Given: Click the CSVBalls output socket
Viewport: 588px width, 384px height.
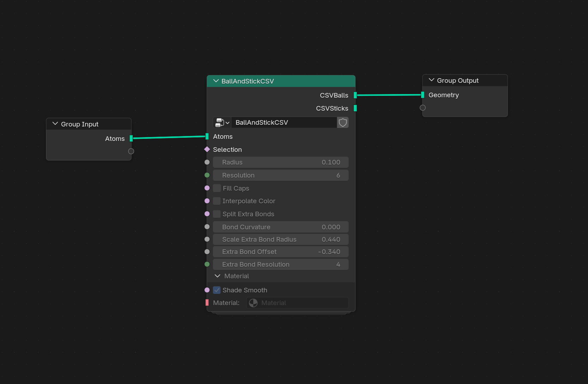Looking at the screenshot, I should click(355, 95).
